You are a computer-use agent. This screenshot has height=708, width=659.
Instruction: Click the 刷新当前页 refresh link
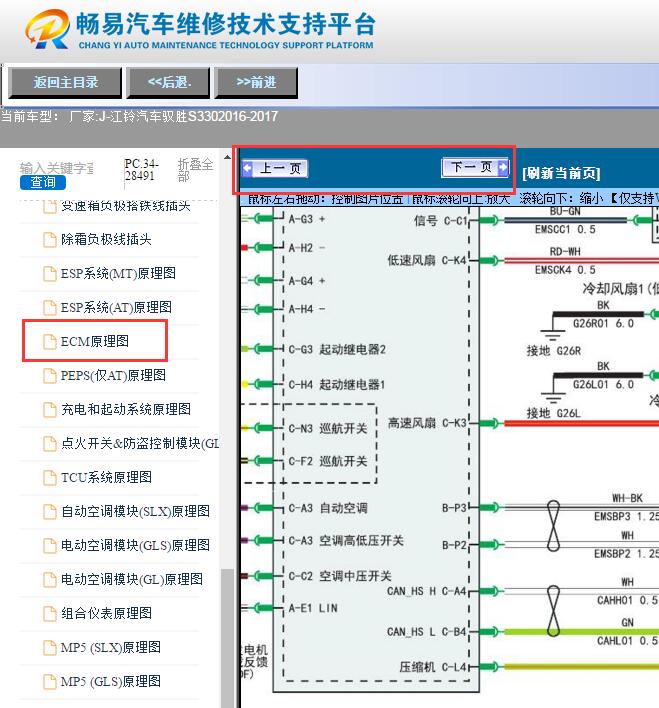point(561,173)
